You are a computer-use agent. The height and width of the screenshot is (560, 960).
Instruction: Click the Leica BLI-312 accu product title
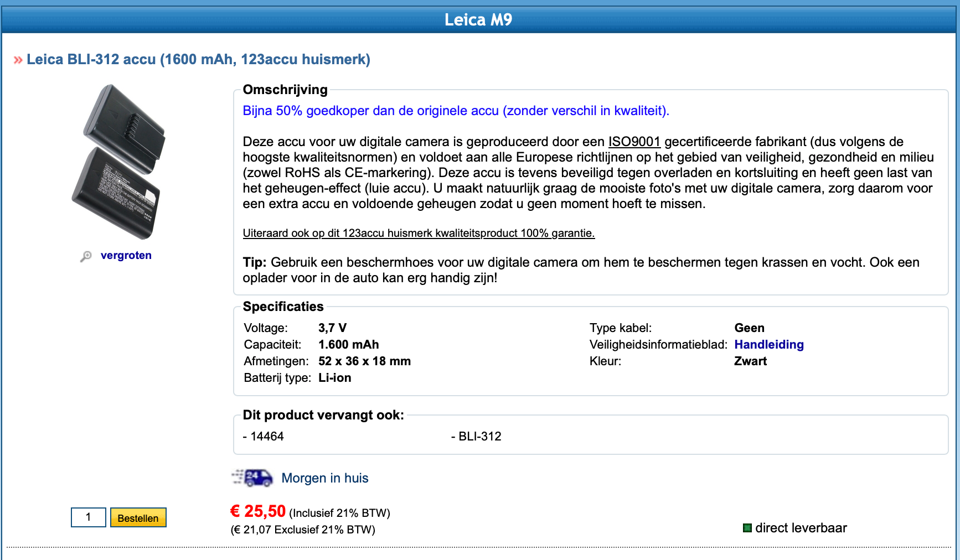pyautogui.click(x=198, y=59)
